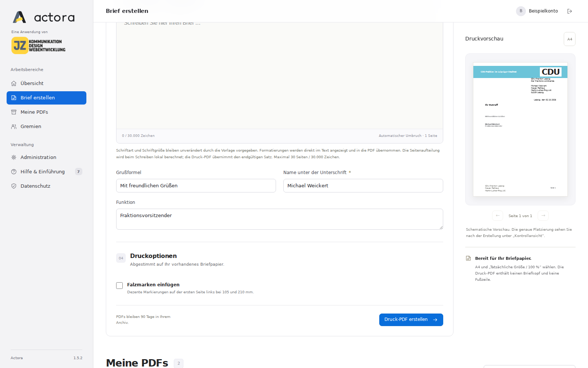
Task: Click Druck-PDF erstellen button
Action: point(411,320)
